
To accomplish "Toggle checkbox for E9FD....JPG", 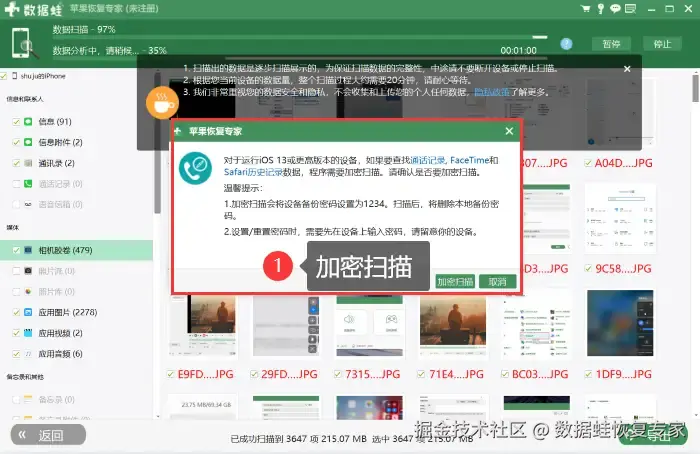I will tap(170, 374).
